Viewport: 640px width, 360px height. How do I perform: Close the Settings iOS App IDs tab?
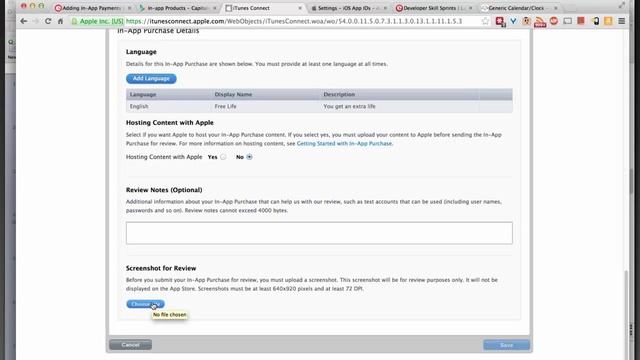(385, 8)
